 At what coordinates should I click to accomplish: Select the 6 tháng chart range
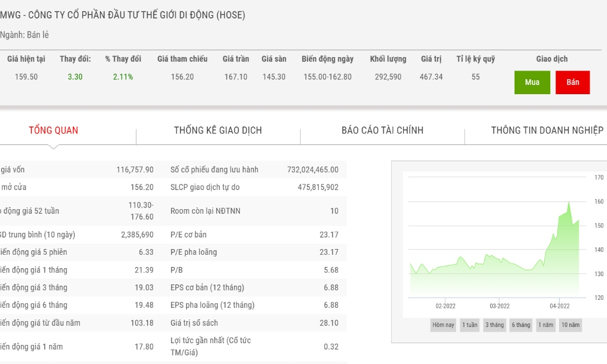click(x=521, y=325)
